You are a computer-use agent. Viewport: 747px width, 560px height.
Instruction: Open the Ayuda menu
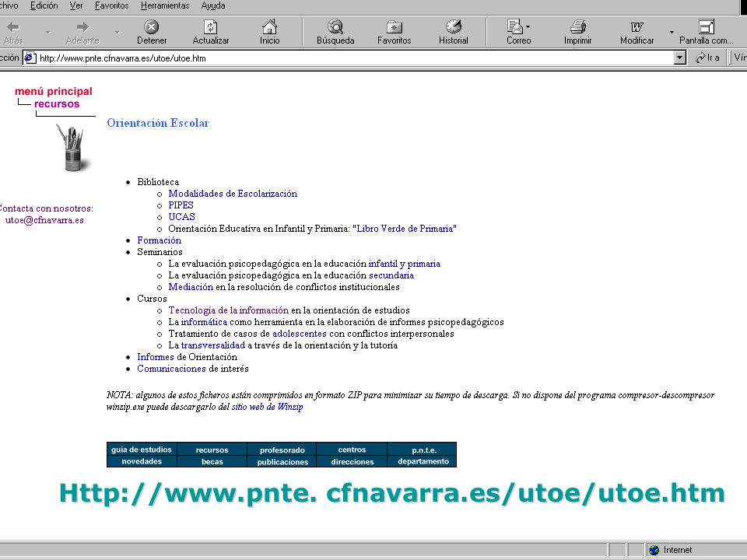coord(213,5)
